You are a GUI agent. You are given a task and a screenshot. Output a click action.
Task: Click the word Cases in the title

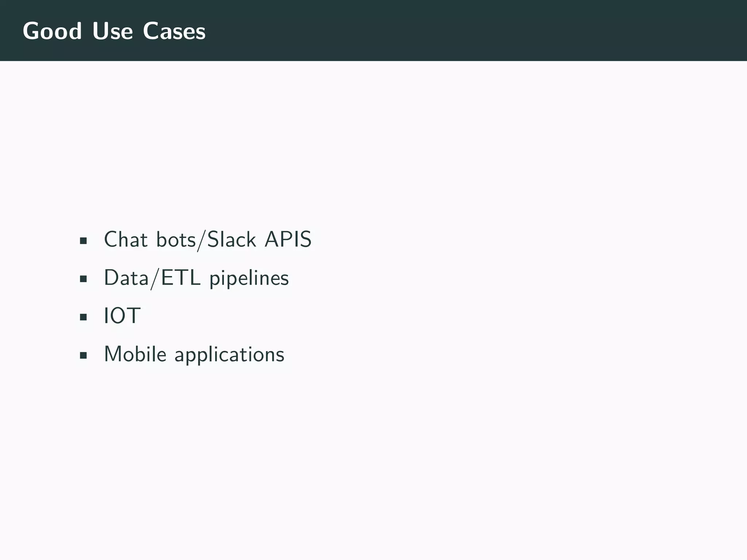click(174, 31)
